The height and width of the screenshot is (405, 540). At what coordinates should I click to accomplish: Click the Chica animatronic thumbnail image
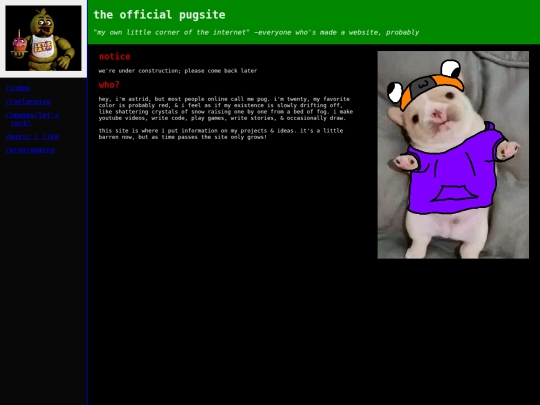tap(43, 38)
